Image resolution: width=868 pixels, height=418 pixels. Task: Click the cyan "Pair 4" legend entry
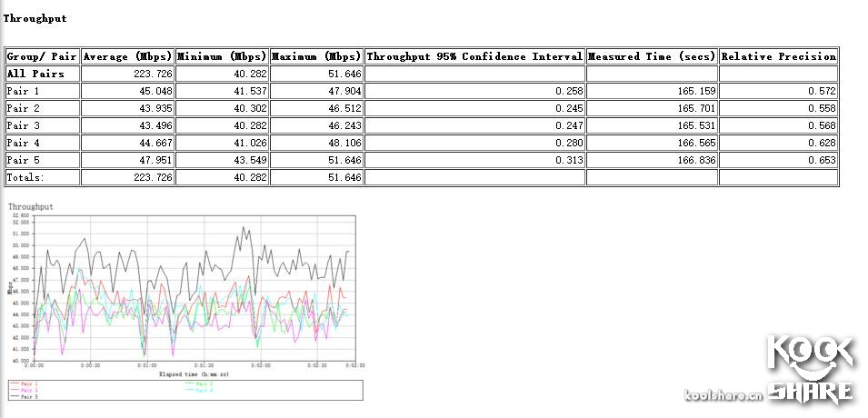coord(198,391)
